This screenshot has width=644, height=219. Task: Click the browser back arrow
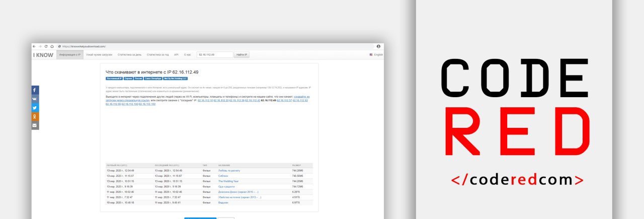click(35, 46)
